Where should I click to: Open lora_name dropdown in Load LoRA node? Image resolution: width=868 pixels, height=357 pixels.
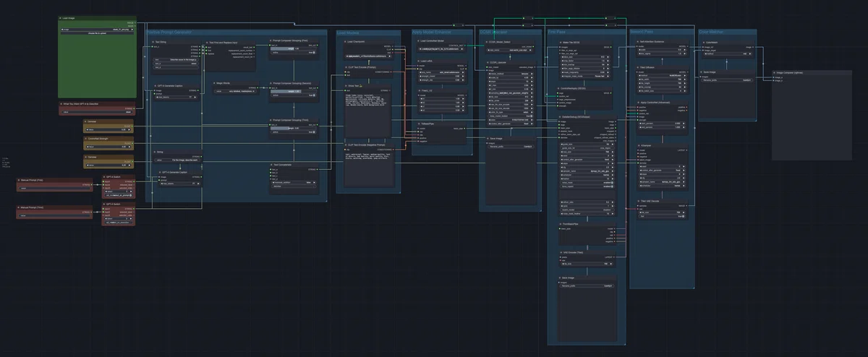pyautogui.click(x=443, y=72)
